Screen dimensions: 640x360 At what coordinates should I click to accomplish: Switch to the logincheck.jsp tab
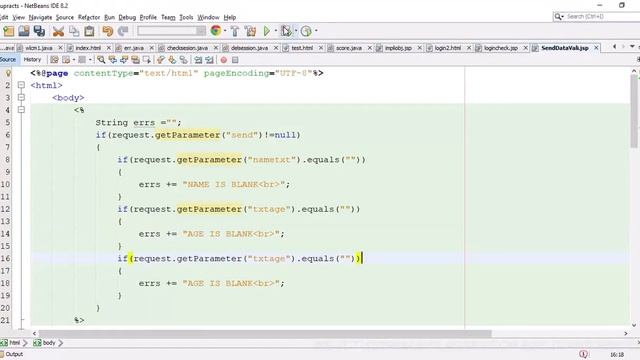(x=500, y=48)
